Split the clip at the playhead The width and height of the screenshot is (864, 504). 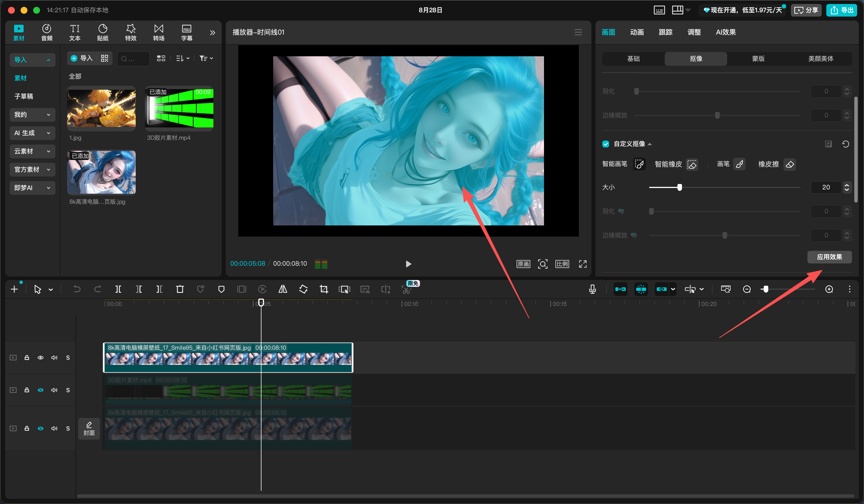click(x=118, y=289)
